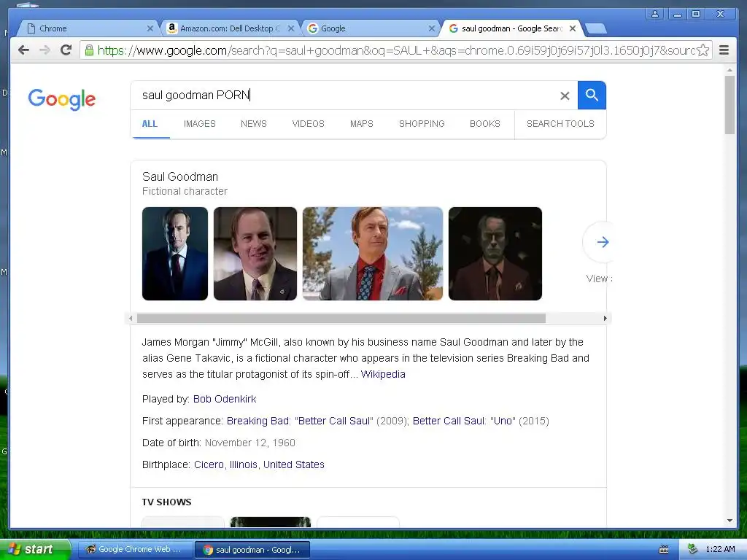Open the smiling close-up face thumbnail

tap(255, 254)
